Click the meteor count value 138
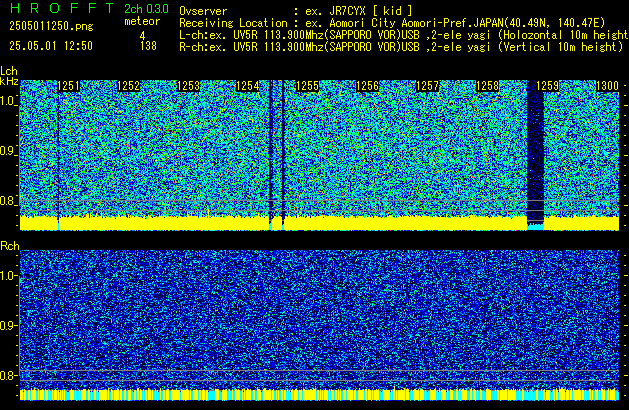 [x=148, y=46]
